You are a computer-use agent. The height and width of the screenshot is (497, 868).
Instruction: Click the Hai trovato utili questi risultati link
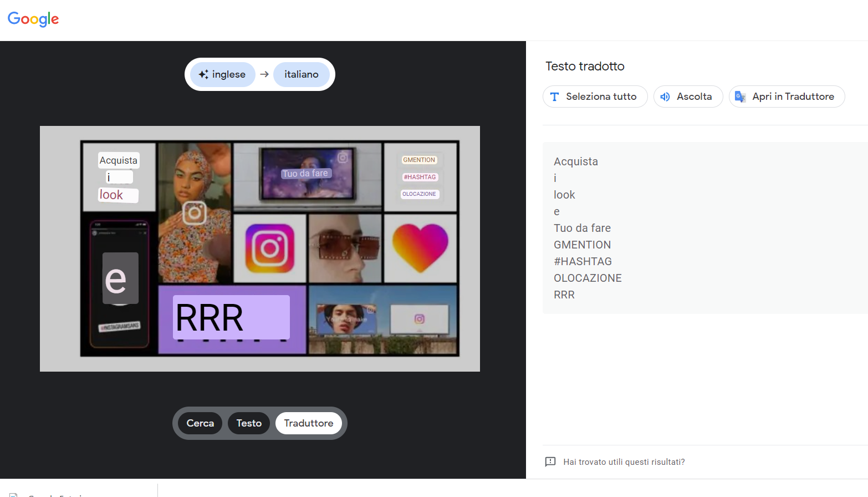(624, 461)
